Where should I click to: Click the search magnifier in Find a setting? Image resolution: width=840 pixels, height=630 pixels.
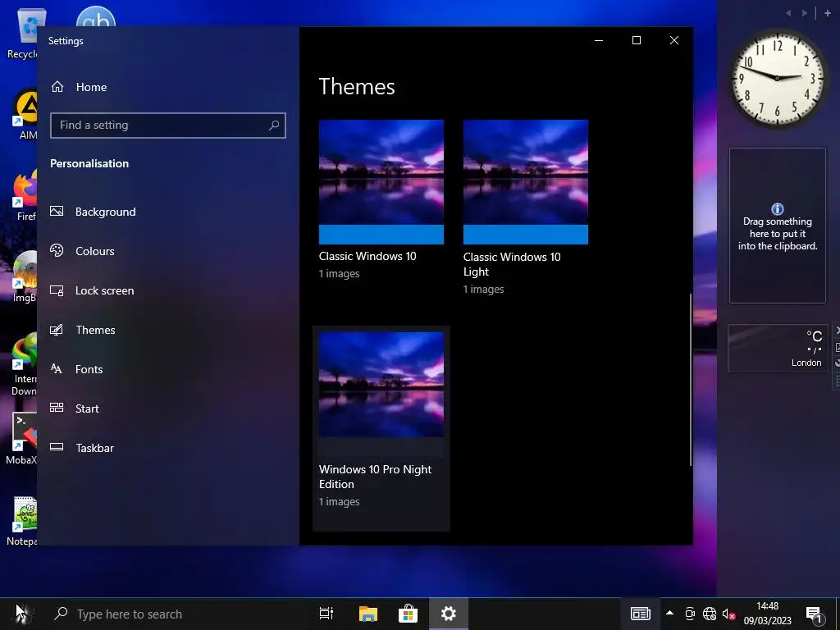click(x=274, y=126)
